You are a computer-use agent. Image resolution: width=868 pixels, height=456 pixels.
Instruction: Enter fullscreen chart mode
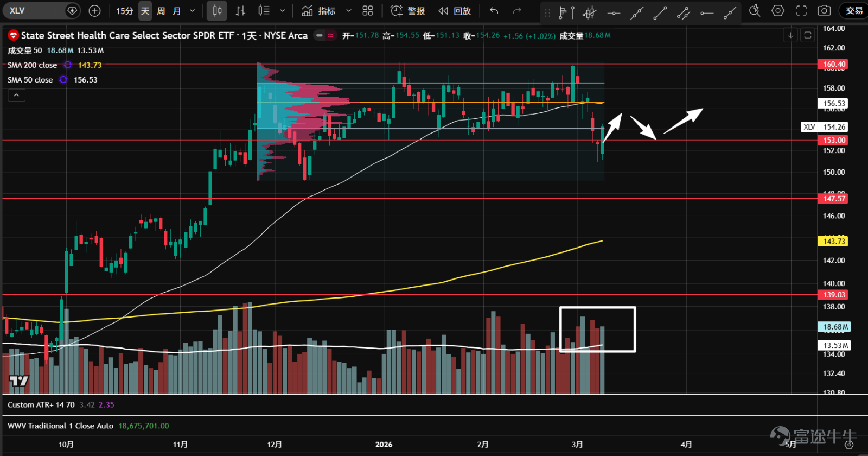point(801,11)
